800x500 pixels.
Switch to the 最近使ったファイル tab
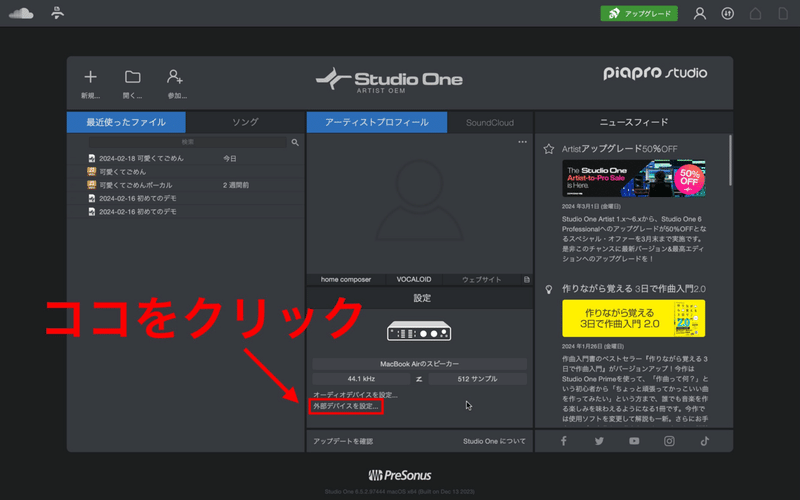tap(126, 122)
